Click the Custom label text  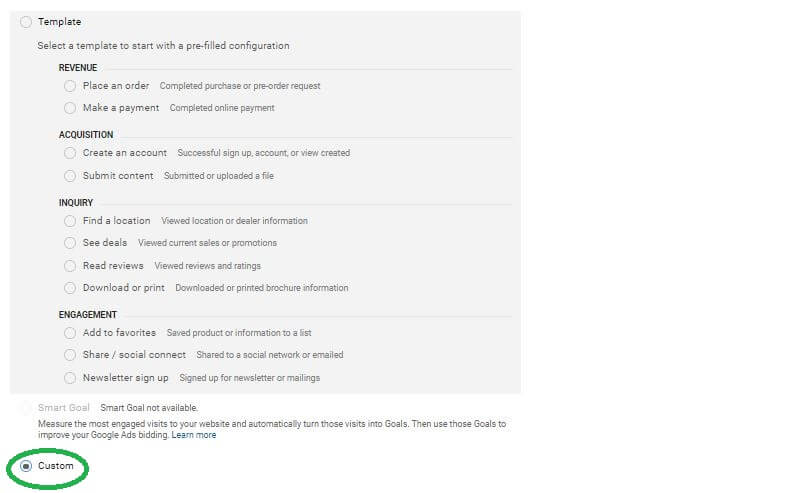coord(56,466)
